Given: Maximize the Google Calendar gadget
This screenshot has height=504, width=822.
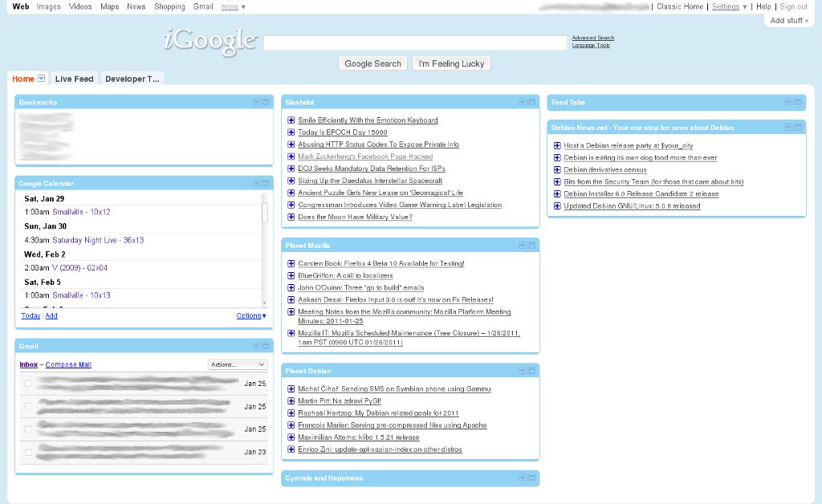Looking at the screenshot, I should pyautogui.click(x=266, y=183).
